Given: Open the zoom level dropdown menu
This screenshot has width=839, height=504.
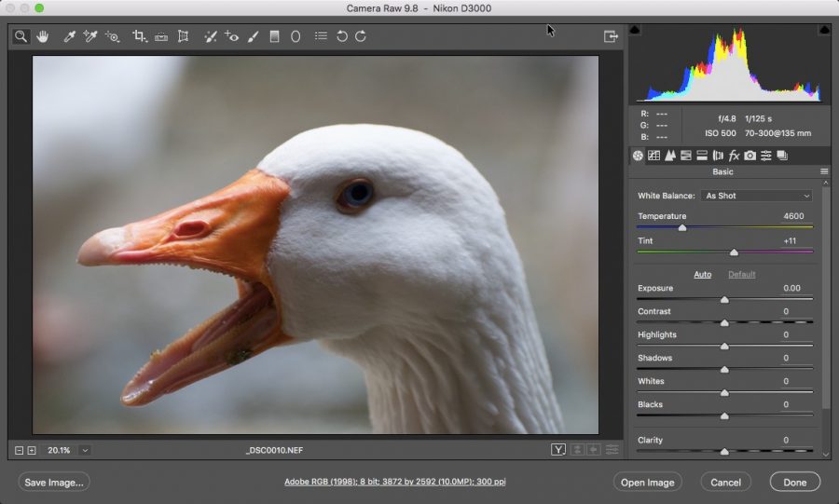Looking at the screenshot, I should click(85, 450).
